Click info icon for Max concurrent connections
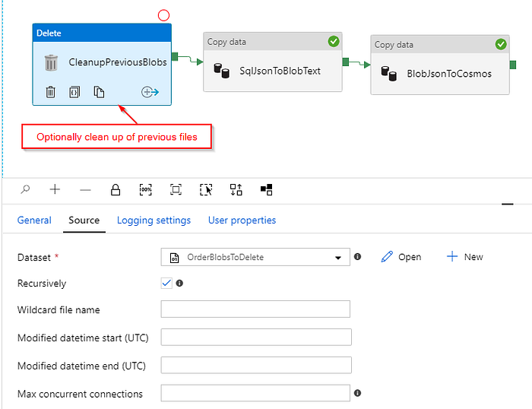 [357, 393]
